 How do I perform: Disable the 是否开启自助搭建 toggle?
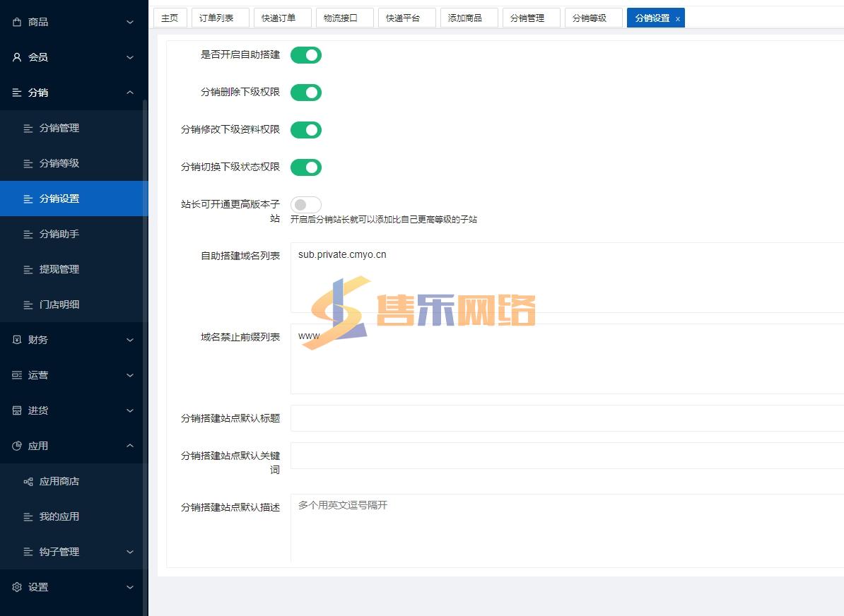(306, 55)
